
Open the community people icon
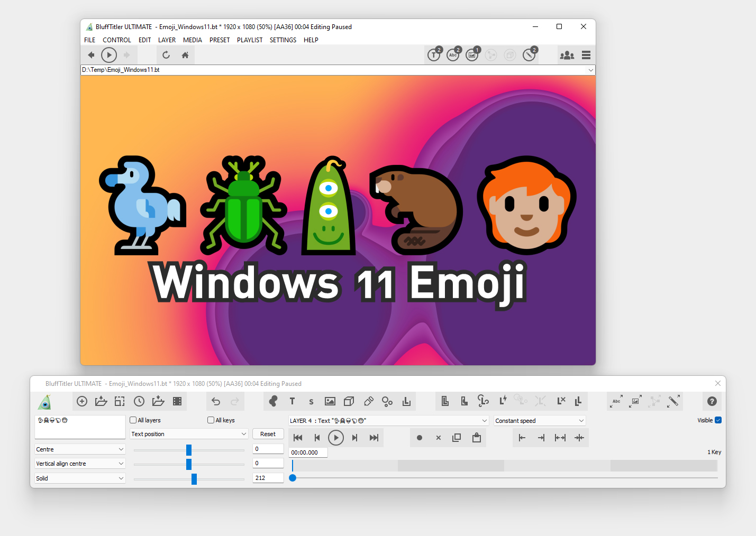567,55
